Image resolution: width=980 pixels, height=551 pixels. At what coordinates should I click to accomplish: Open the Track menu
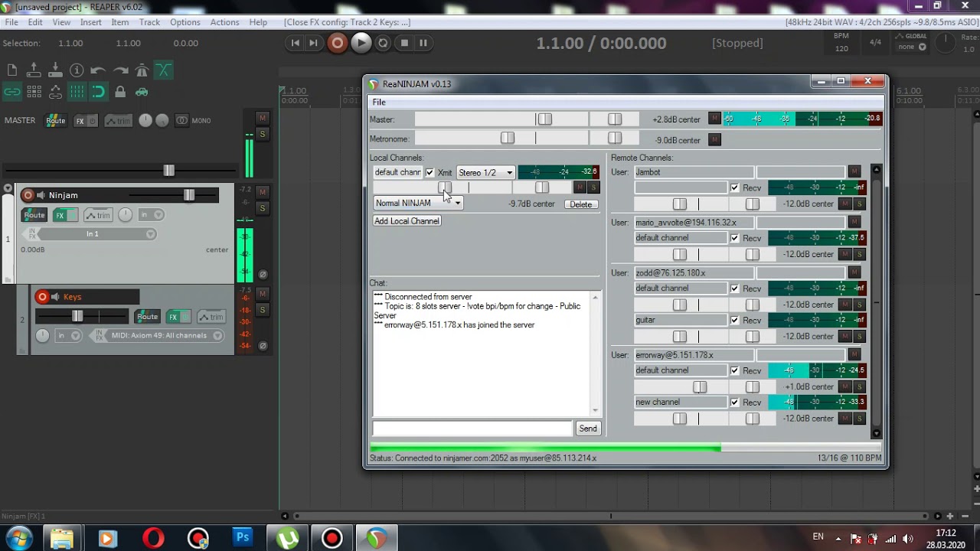click(149, 22)
